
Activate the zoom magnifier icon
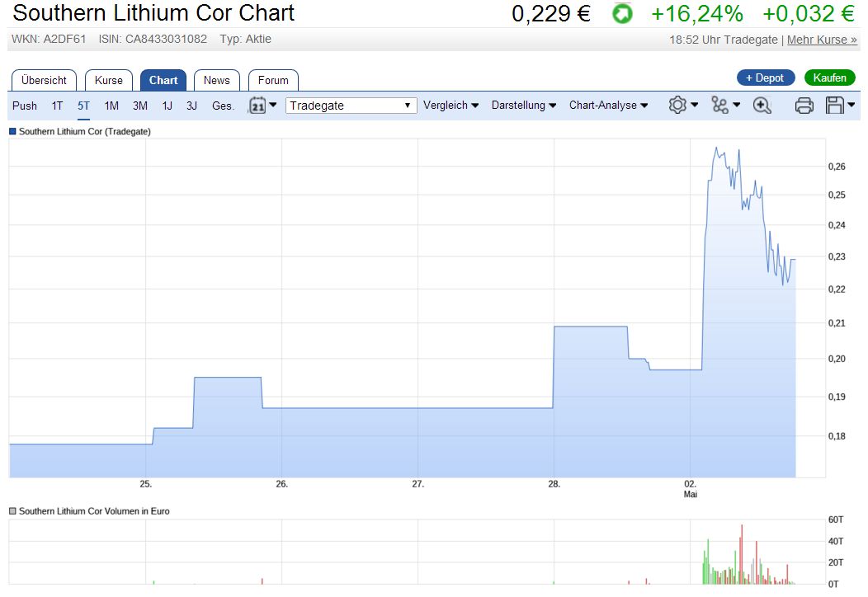(x=761, y=105)
